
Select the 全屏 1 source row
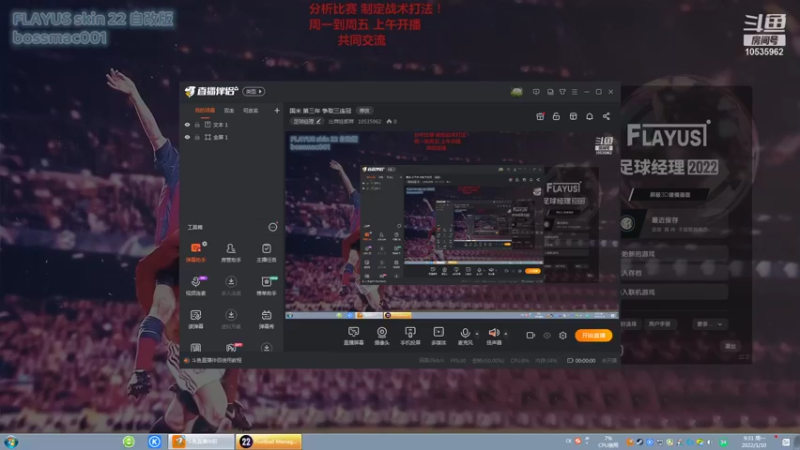(232, 137)
